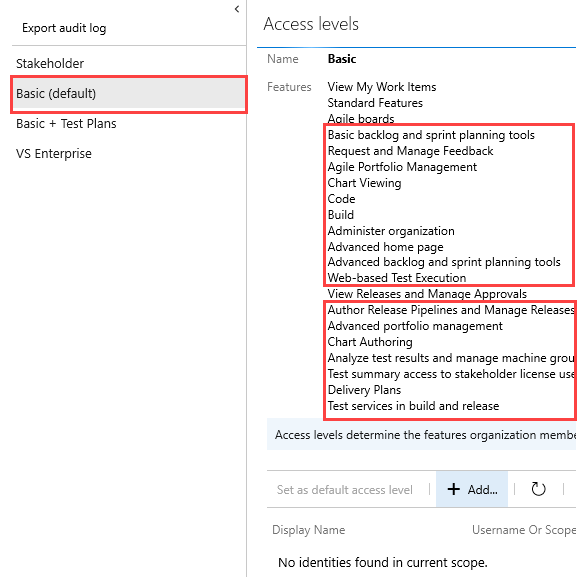Click the Chart Authoring feature entry

point(370,342)
